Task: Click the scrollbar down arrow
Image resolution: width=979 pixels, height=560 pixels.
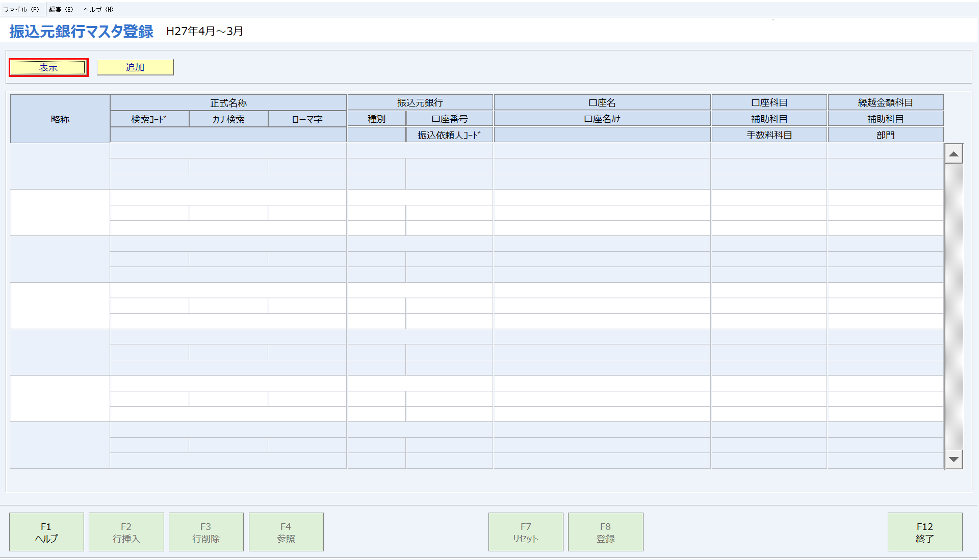Action: [x=953, y=460]
